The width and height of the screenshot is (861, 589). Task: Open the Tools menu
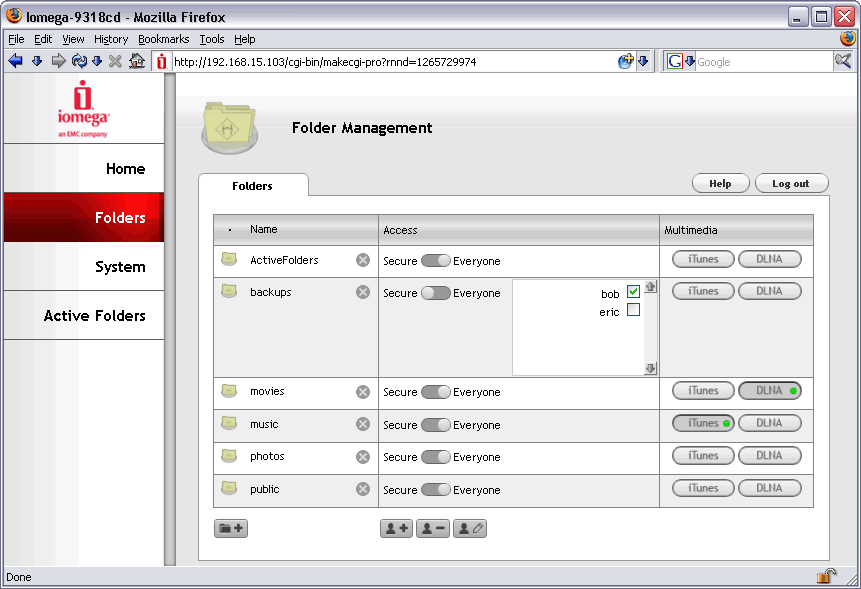pyautogui.click(x=211, y=39)
